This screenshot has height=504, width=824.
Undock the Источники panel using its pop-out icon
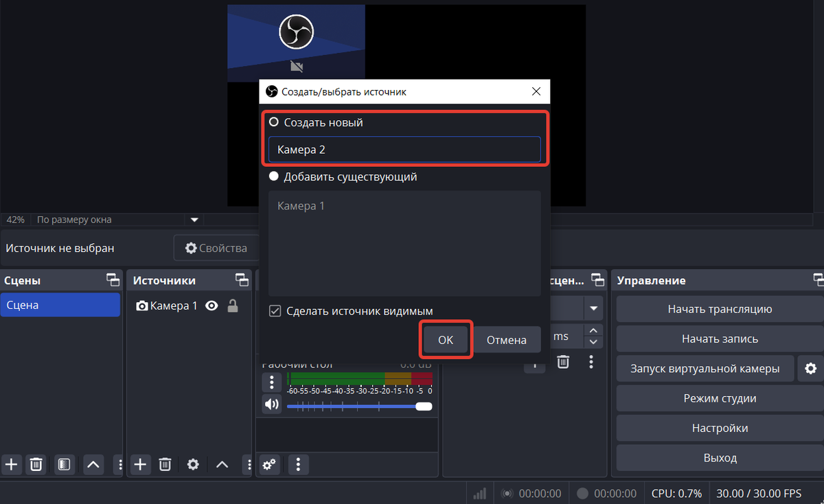(x=242, y=280)
